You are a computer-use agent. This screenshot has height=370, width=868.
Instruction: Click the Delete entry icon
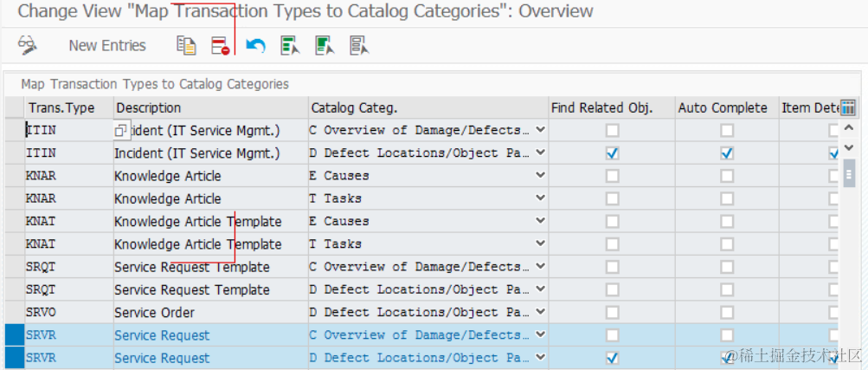click(x=220, y=45)
